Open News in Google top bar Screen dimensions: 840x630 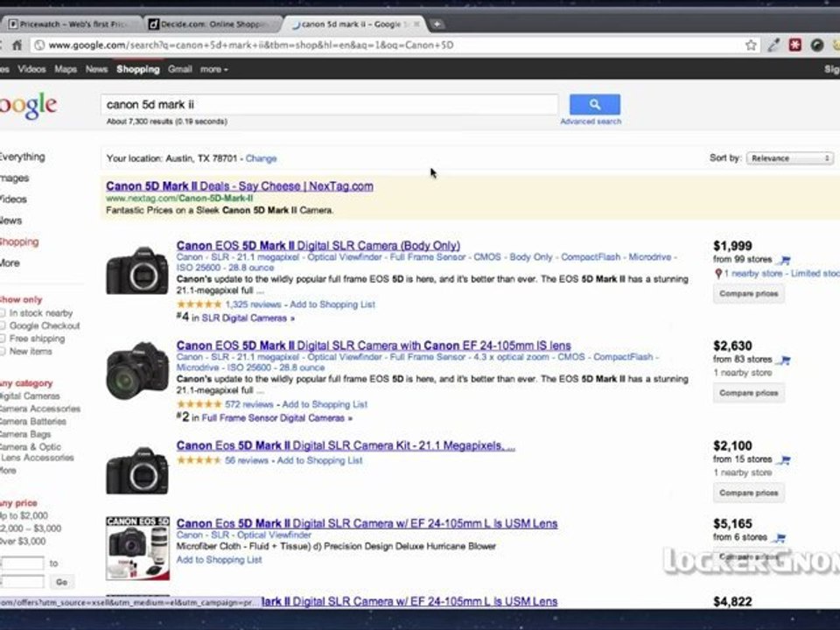[96, 69]
